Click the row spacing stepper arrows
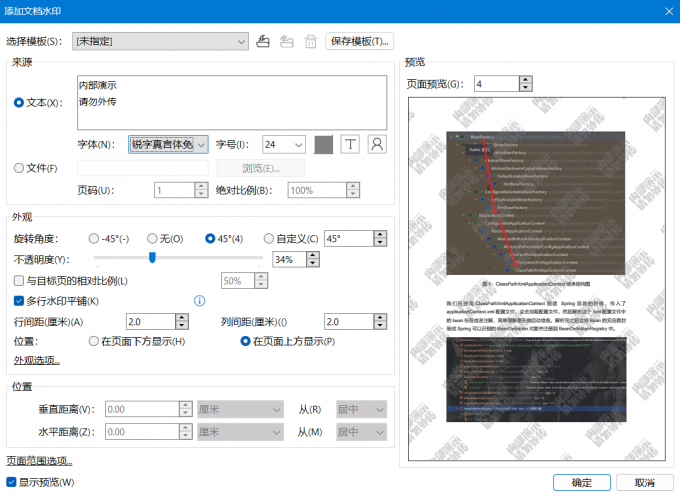The width and height of the screenshot is (680, 497). [x=182, y=322]
